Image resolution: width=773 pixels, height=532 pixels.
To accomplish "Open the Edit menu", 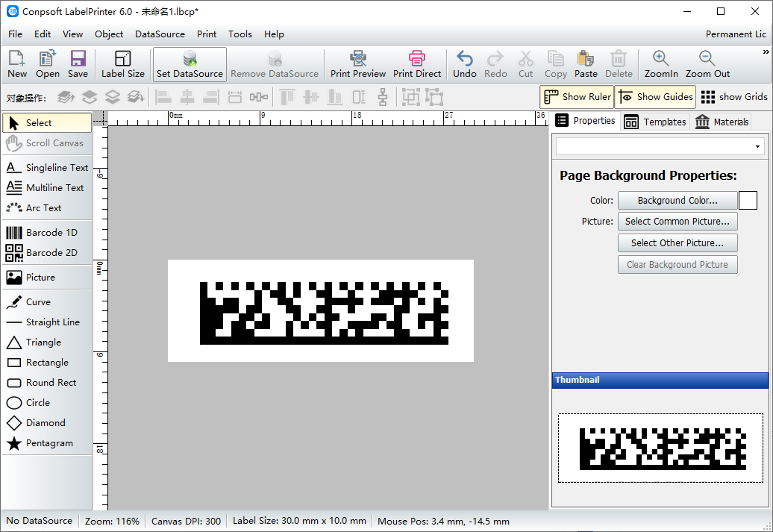I will pyautogui.click(x=43, y=34).
